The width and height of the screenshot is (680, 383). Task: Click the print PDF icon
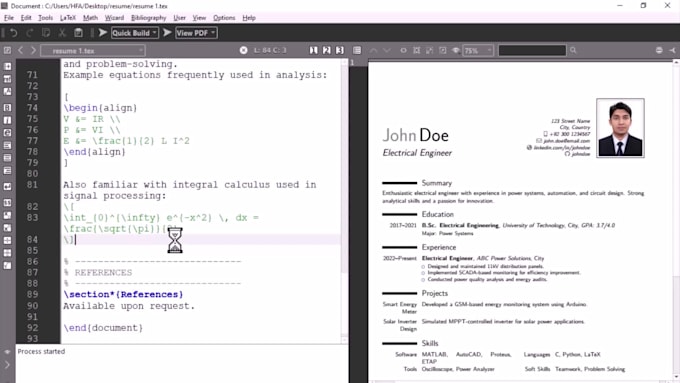point(659,50)
